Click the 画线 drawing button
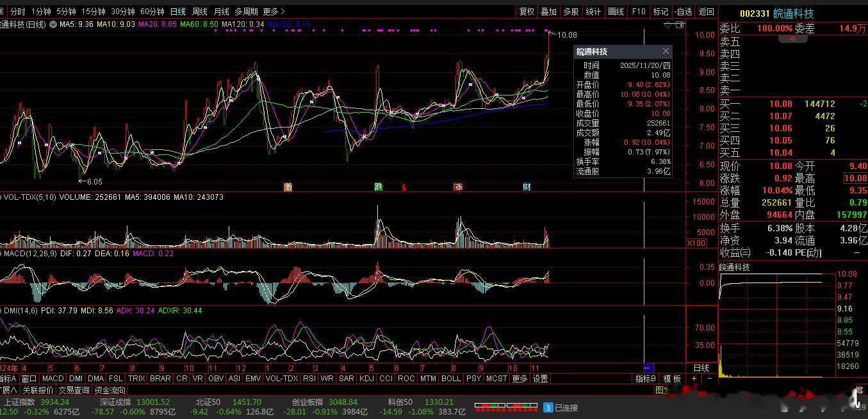This screenshot has width=868, height=419. [616, 12]
